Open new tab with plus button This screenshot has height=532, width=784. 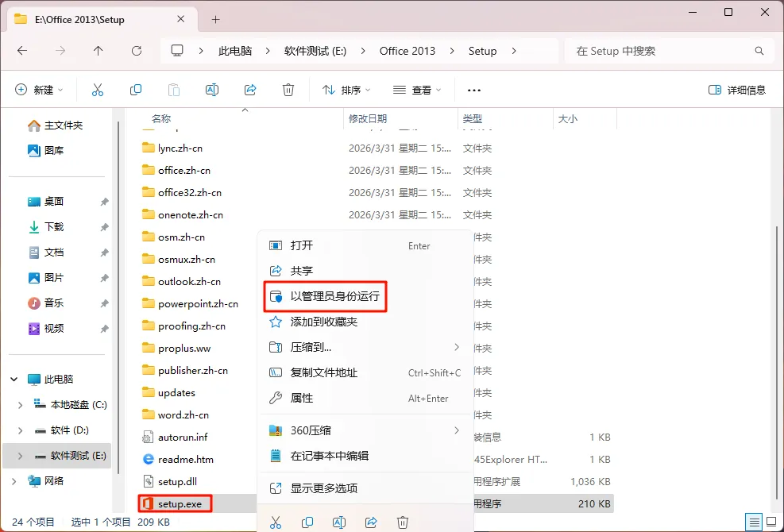(x=215, y=20)
